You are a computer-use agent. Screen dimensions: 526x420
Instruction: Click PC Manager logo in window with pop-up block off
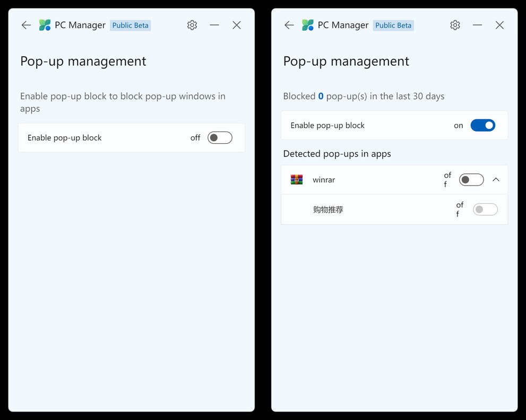pyautogui.click(x=45, y=25)
